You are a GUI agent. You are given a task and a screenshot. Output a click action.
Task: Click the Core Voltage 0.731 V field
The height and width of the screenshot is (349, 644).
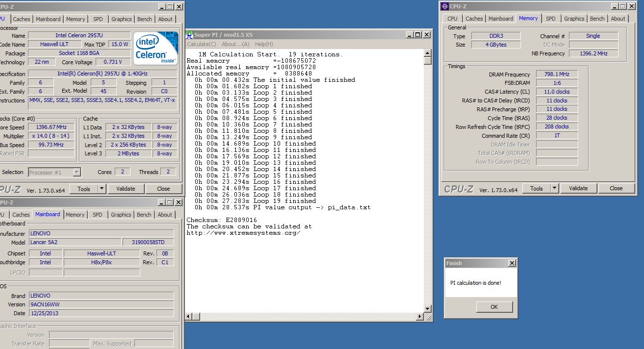pos(113,62)
